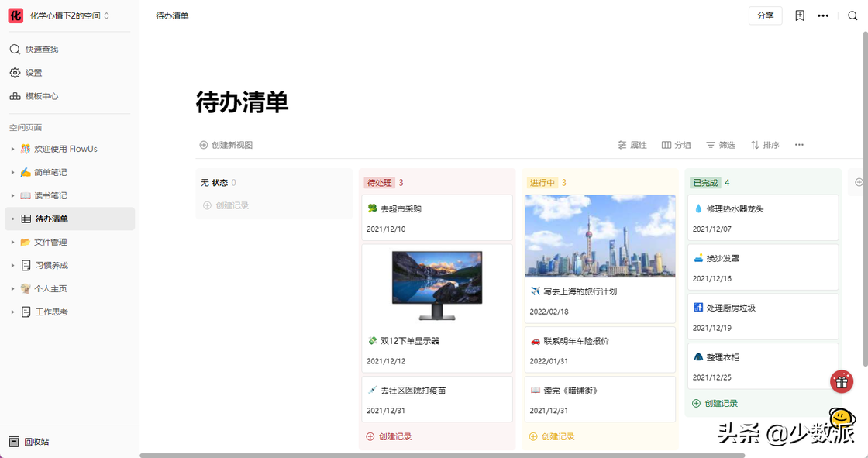Open the 分组 grouping settings

coord(676,144)
